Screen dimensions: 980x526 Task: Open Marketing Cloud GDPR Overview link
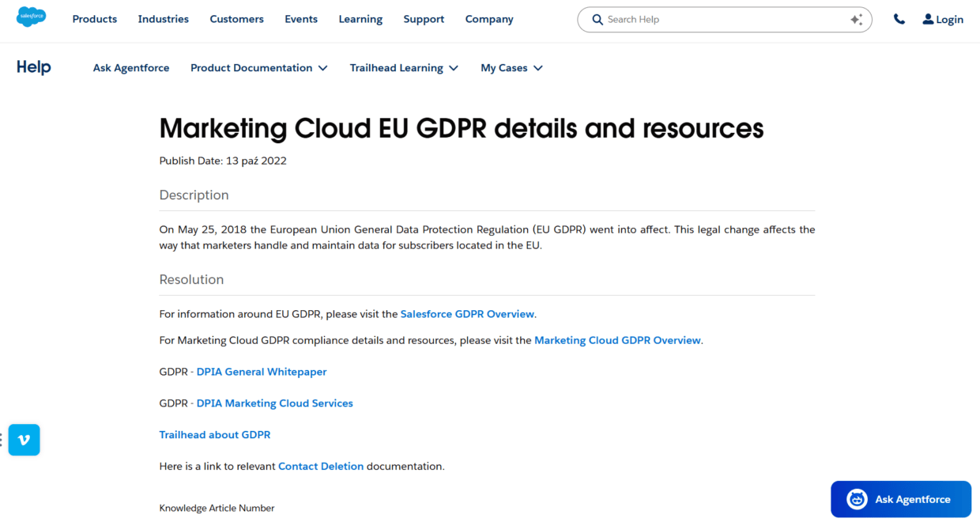point(617,340)
